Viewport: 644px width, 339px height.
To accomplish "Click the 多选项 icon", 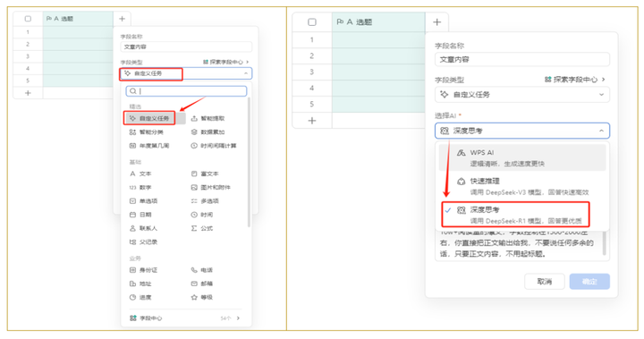I will click(x=194, y=201).
